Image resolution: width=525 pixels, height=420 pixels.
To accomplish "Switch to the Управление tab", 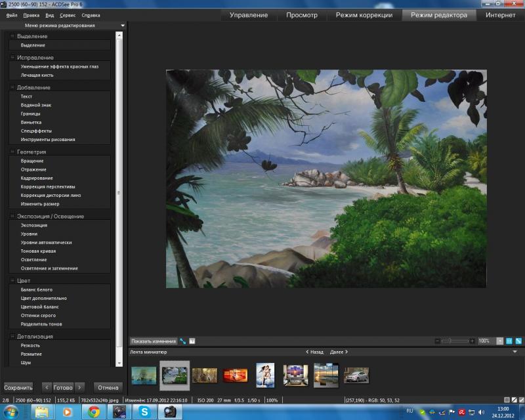I will (x=249, y=15).
